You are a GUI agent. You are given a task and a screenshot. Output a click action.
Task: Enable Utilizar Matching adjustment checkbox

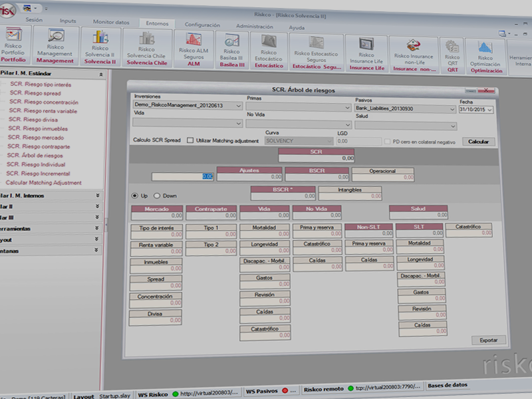click(x=190, y=140)
